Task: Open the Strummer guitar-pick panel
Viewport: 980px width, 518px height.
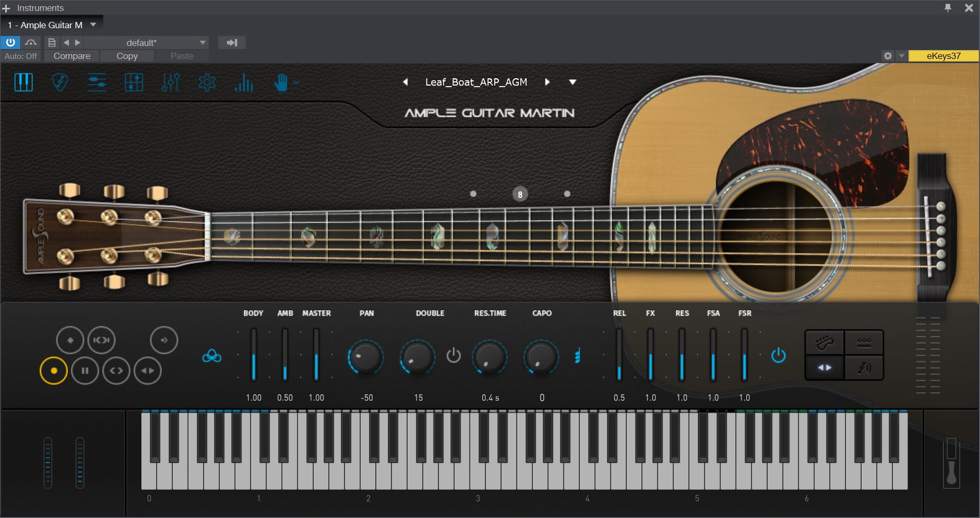Action: [x=60, y=82]
